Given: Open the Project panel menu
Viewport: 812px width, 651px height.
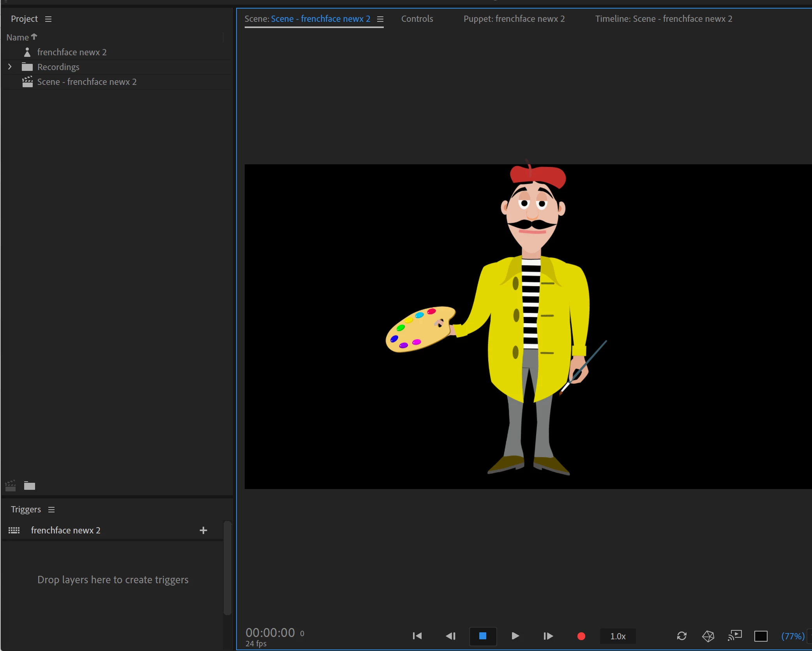Looking at the screenshot, I should tap(48, 19).
